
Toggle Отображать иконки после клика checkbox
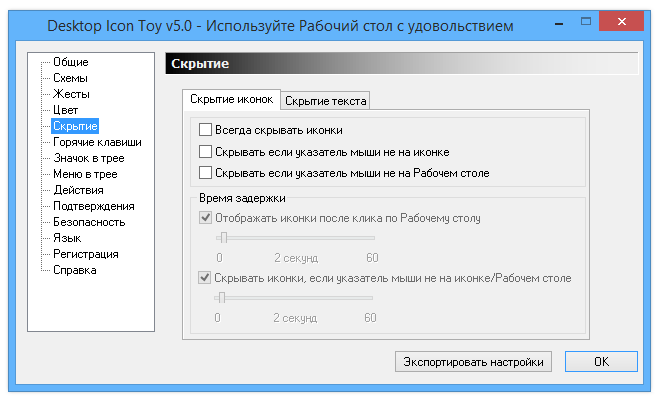tap(205, 218)
